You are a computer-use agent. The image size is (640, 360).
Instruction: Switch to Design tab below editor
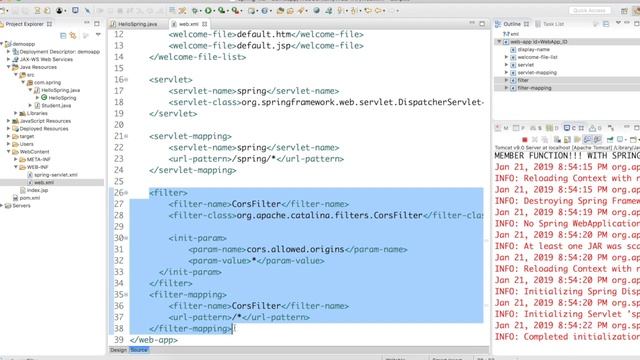click(118, 350)
